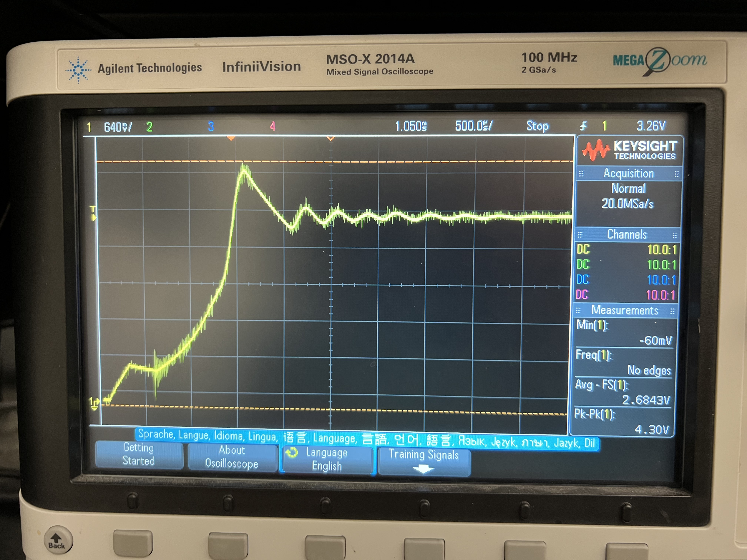Toggle channel 3 indicator
The height and width of the screenshot is (560, 747).
point(211,126)
